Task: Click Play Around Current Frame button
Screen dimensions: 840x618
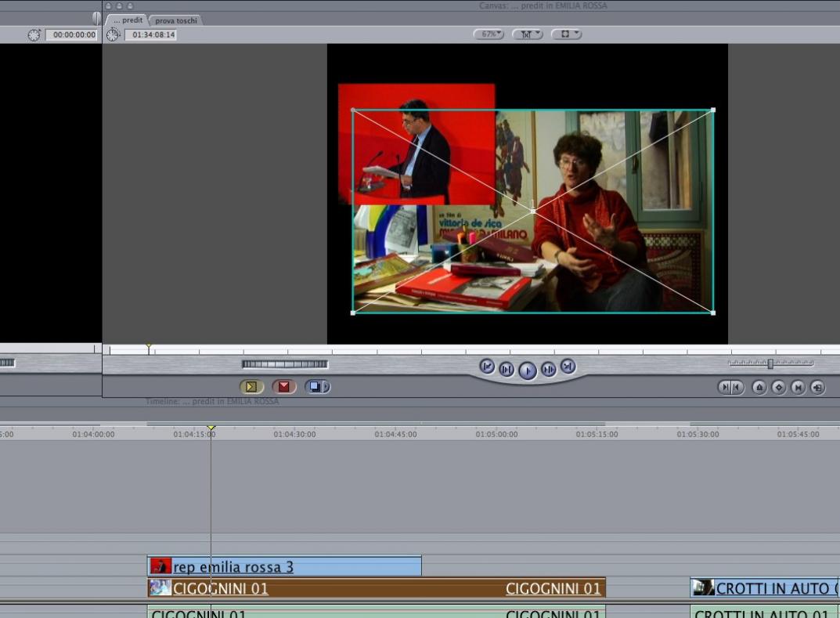Action: coord(549,369)
